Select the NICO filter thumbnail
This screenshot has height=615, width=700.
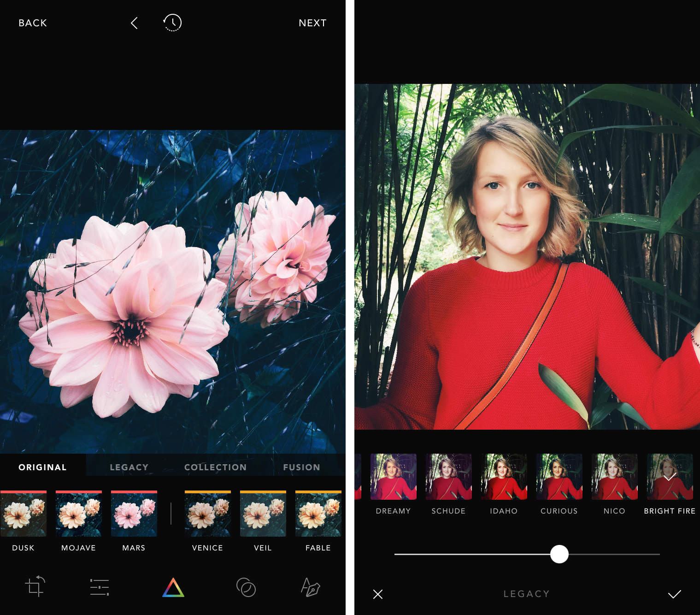(x=615, y=477)
